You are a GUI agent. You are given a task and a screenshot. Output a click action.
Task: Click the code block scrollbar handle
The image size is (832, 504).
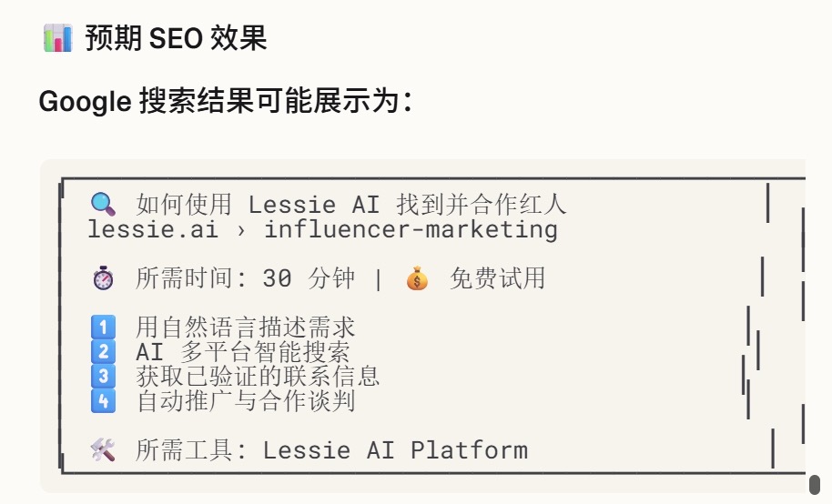tap(815, 484)
